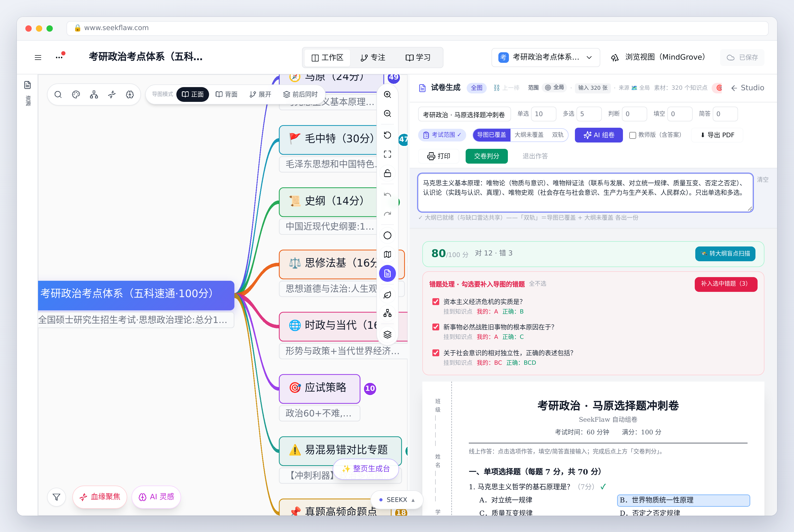The image size is (794, 532).
Task: Click the layers stack icon
Action: tap(387, 335)
